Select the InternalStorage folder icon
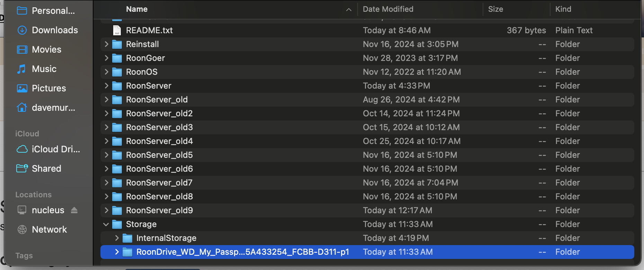 tap(127, 238)
